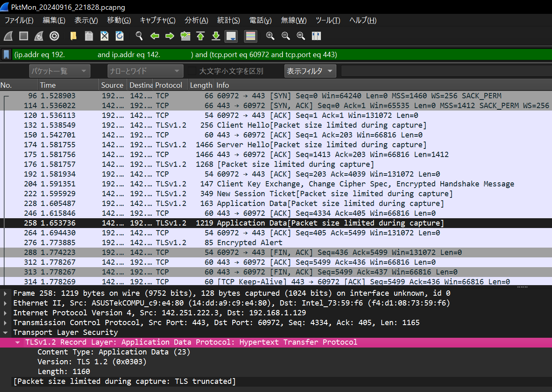This screenshot has height=392, width=552.
Task: Open a capture file with folder icon
Action: coord(73,36)
